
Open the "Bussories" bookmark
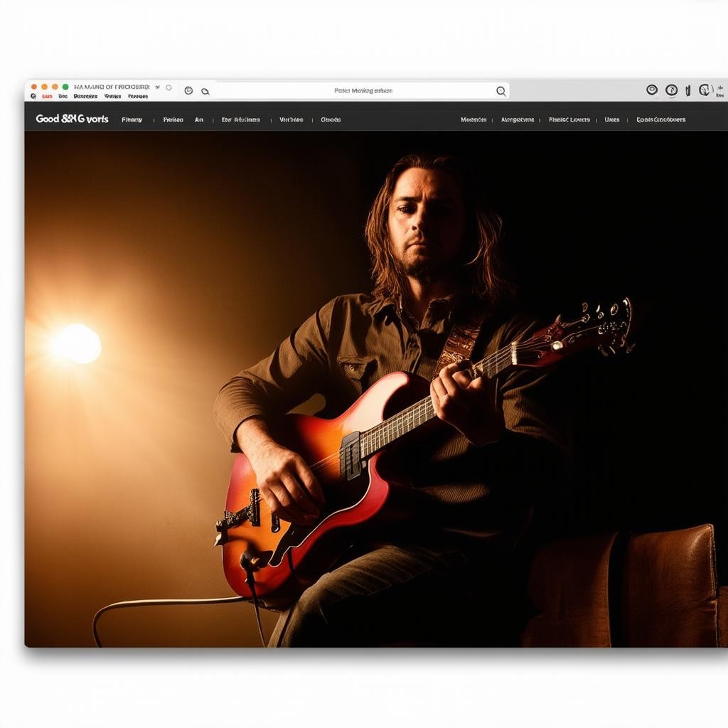(x=85, y=96)
